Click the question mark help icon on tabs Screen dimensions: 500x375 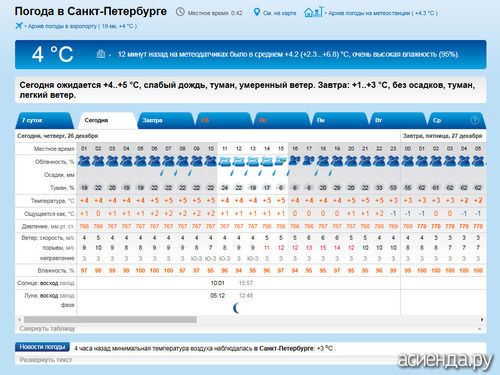point(475,120)
